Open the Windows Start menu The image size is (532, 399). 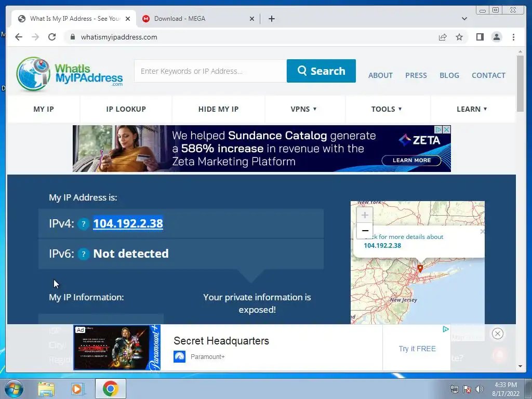[14, 389]
